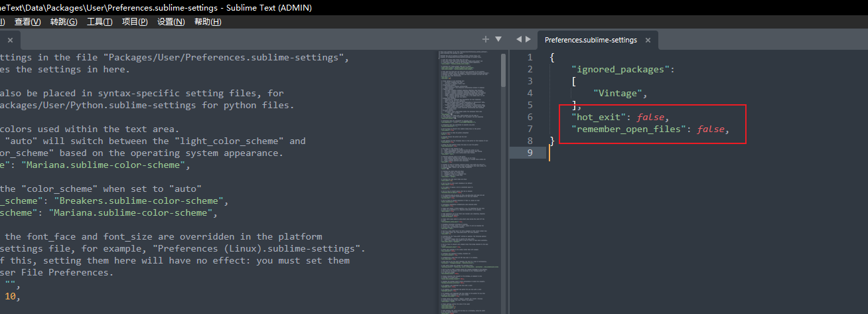The width and height of the screenshot is (868, 314).
Task: Select the Preferences.sublime-settings tab
Action: click(x=590, y=40)
